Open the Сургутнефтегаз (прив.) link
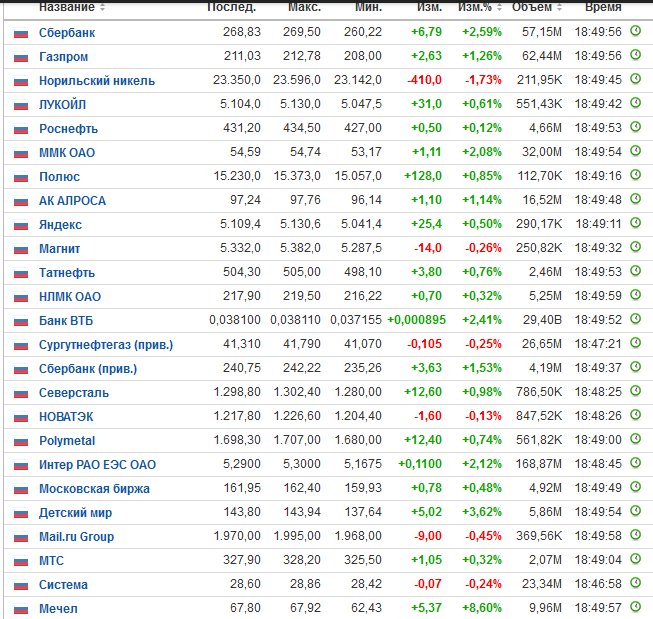The width and height of the screenshot is (653, 619). pyautogui.click(x=106, y=345)
